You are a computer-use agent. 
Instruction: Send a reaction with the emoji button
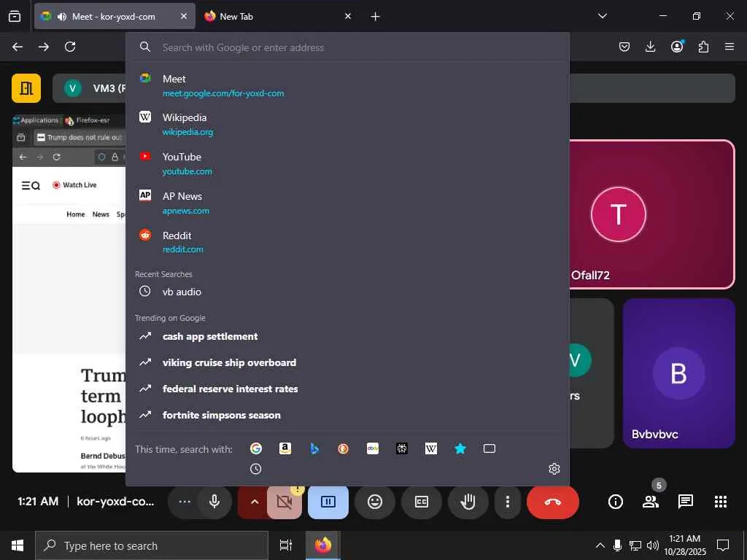coord(375,502)
